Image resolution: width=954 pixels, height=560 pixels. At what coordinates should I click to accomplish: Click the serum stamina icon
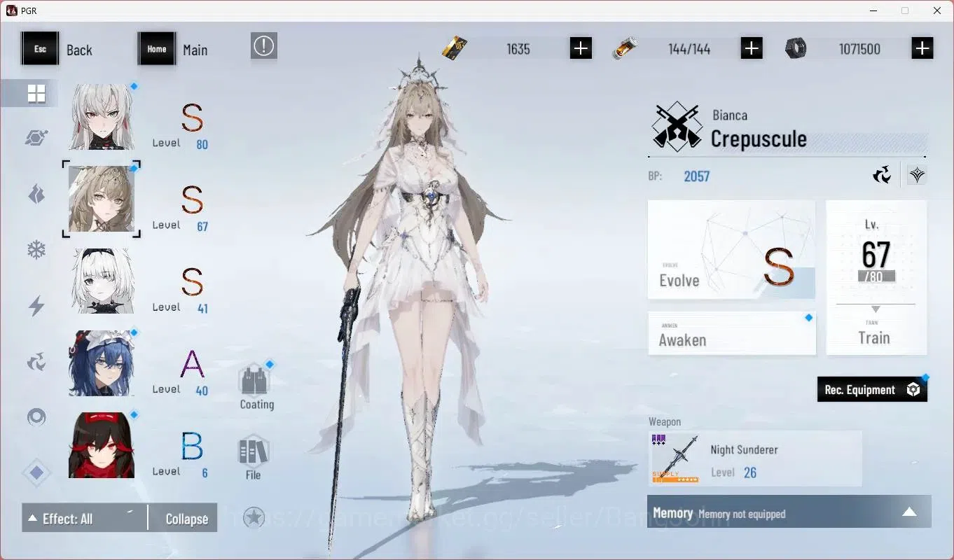pyautogui.click(x=625, y=48)
